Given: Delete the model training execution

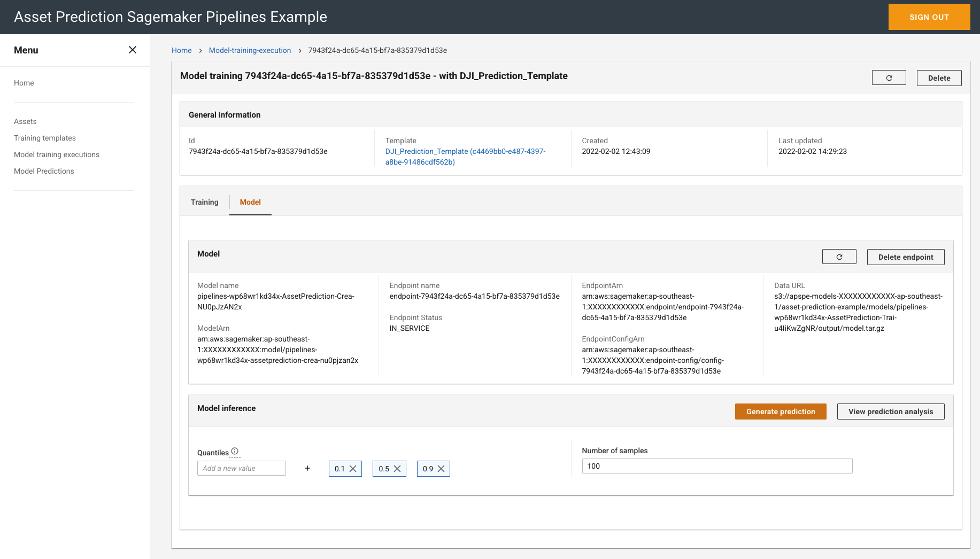Looking at the screenshot, I should (939, 78).
